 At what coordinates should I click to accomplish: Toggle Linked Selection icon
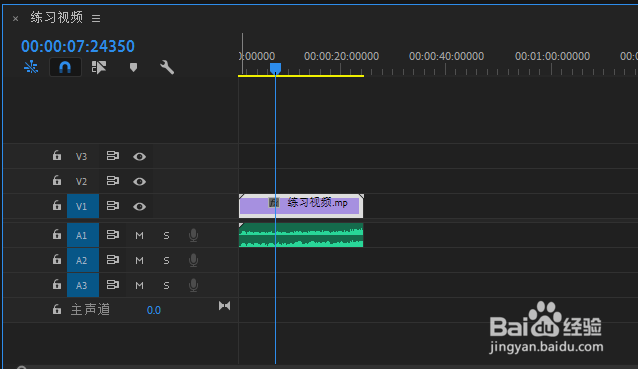click(x=99, y=67)
